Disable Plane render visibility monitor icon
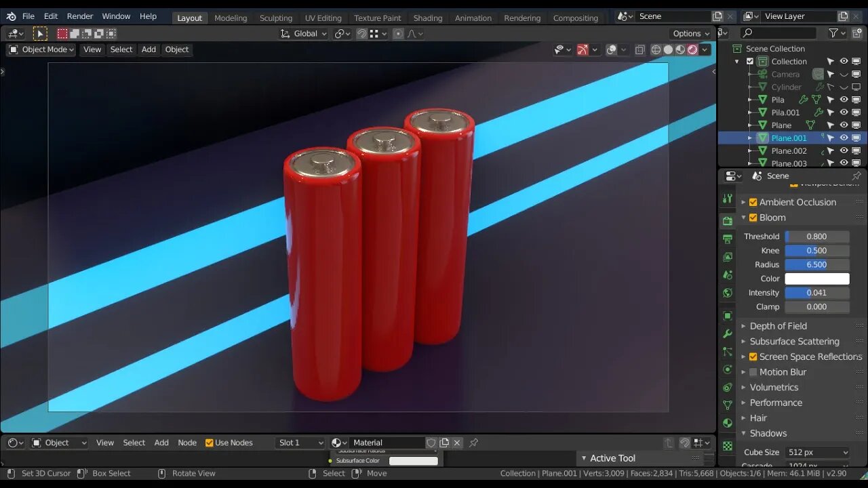The height and width of the screenshot is (488, 868). click(856, 125)
